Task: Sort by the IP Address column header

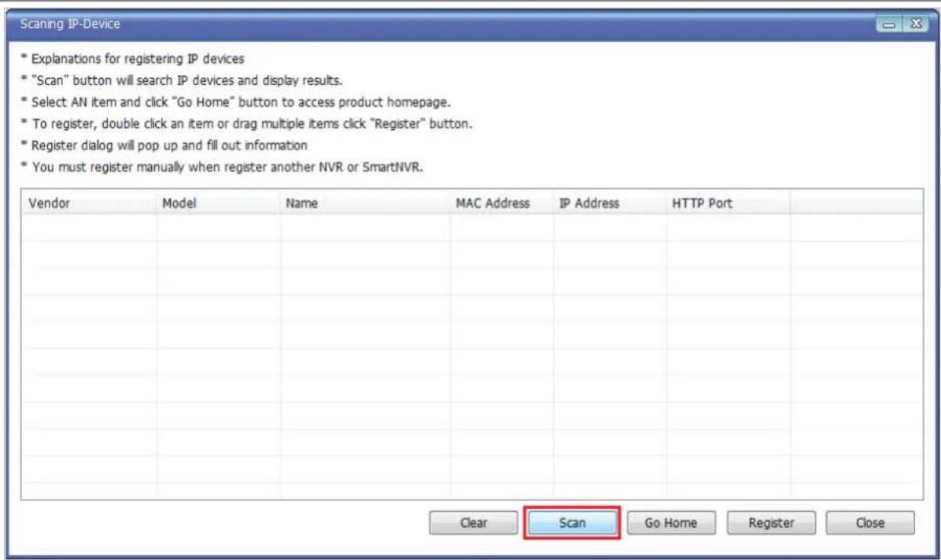Action: tap(610, 203)
